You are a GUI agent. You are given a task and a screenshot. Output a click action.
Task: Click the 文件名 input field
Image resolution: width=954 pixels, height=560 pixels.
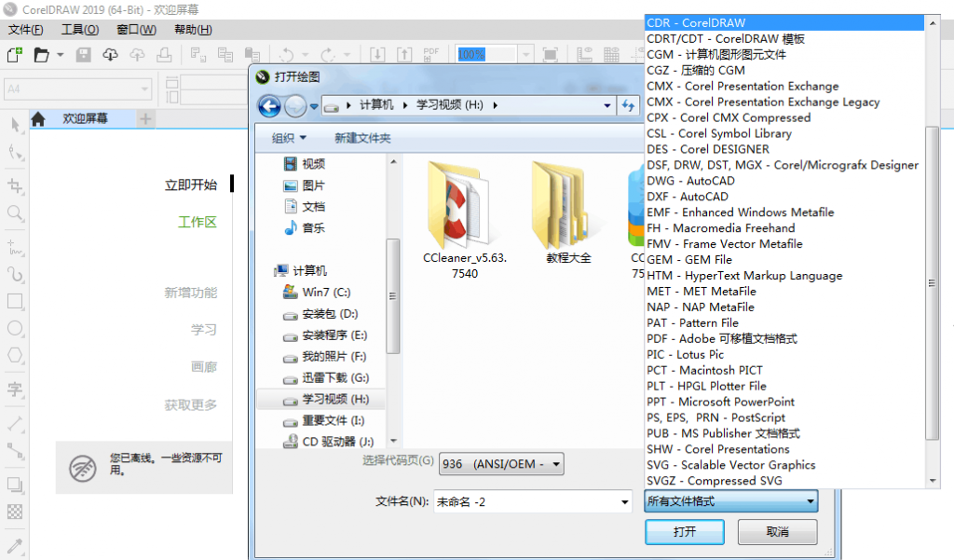pos(526,502)
